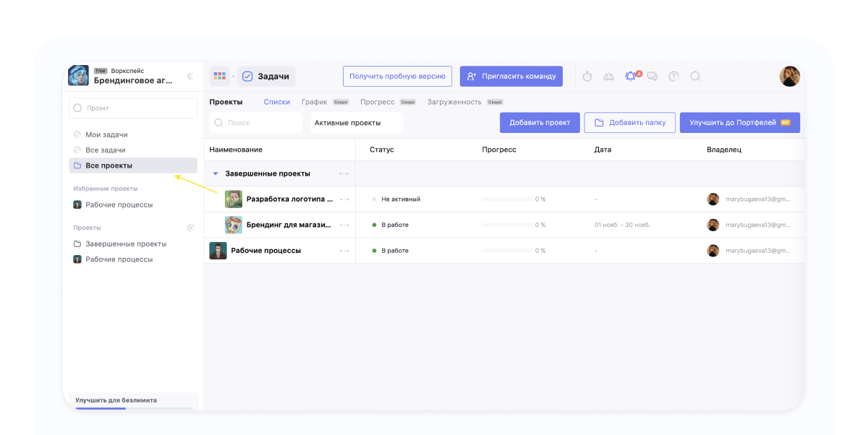Viewport: 868px width, 435px height.
Task: Click the lotus icon in top bar
Action: click(608, 76)
